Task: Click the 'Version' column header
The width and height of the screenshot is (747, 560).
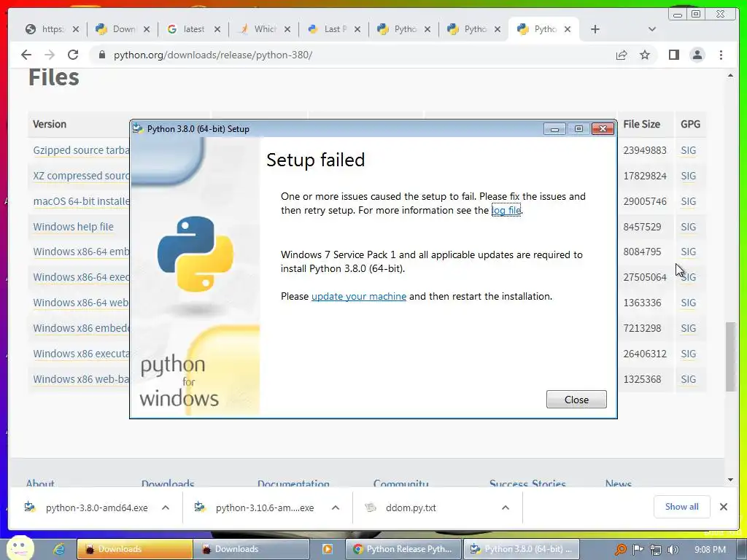Action: tap(50, 124)
